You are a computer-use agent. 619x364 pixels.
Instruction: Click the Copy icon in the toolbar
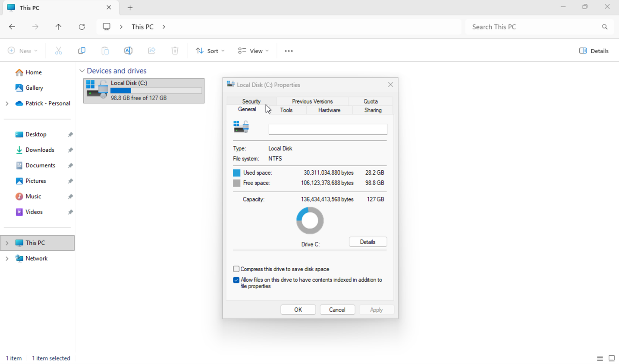click(82, 51)
